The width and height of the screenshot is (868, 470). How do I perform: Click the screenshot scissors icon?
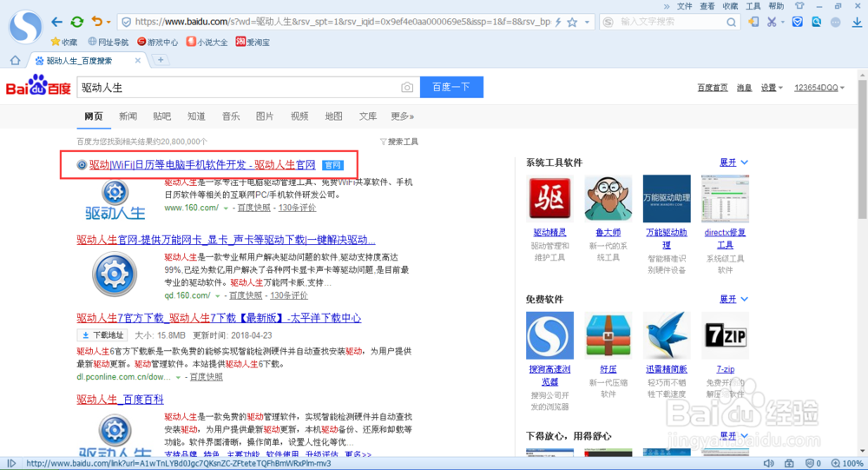[771, 23]
